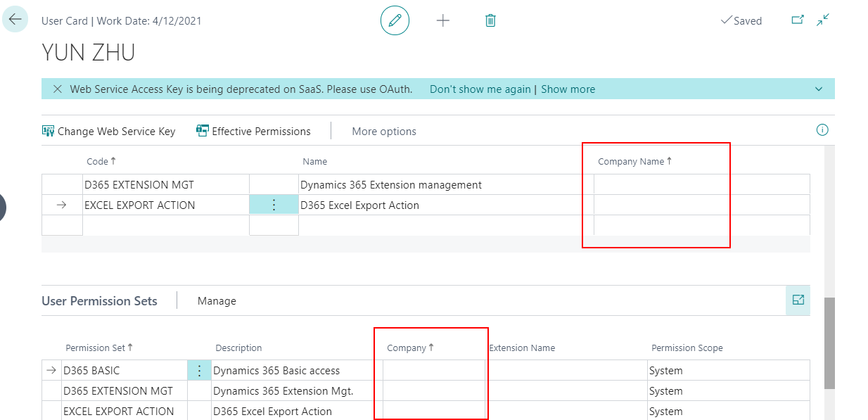Click the Edit pencil icon

click(395, 20)
